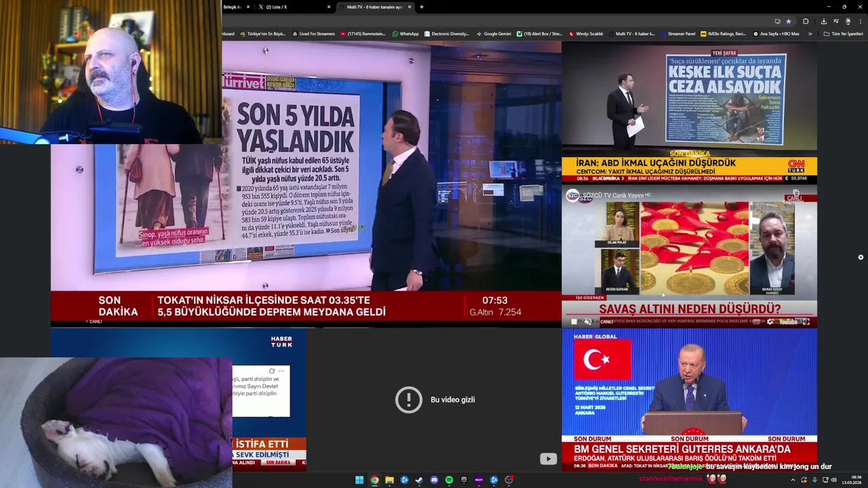Stop the Sözcü TV live stream playback
The width and height of the screenshot is (868, 488).
pos(574,322)
